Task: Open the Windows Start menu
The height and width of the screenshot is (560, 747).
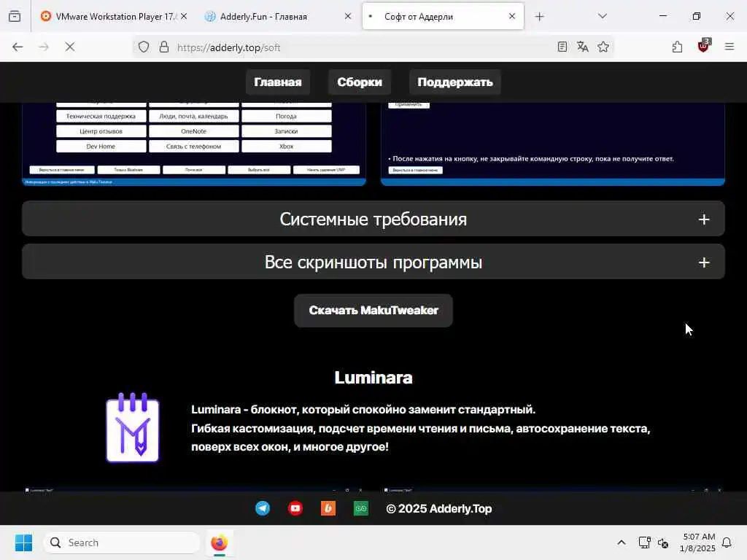Action: (x=23, y=542)
